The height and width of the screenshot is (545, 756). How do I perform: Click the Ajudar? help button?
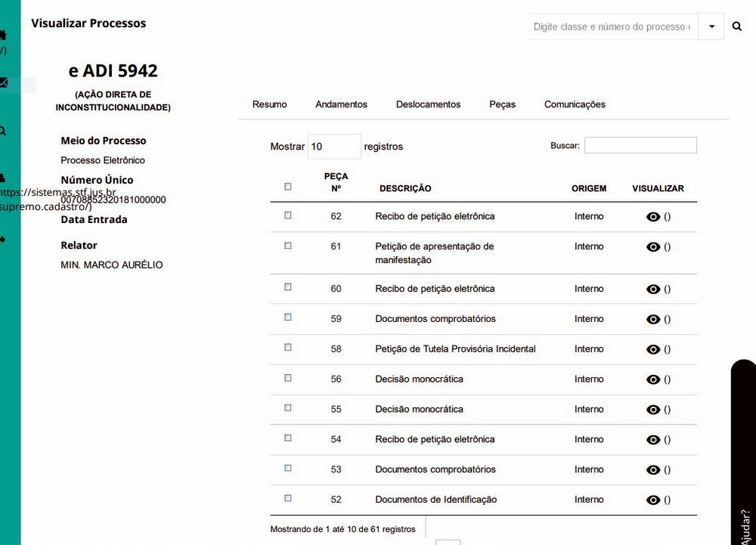[745, 522]
